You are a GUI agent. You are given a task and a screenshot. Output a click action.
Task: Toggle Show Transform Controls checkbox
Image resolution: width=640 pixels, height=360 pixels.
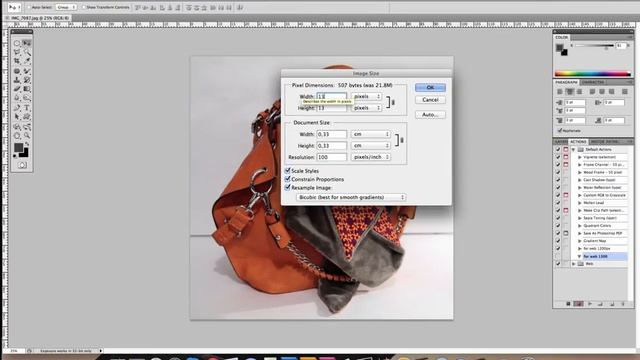pos(84,7)
